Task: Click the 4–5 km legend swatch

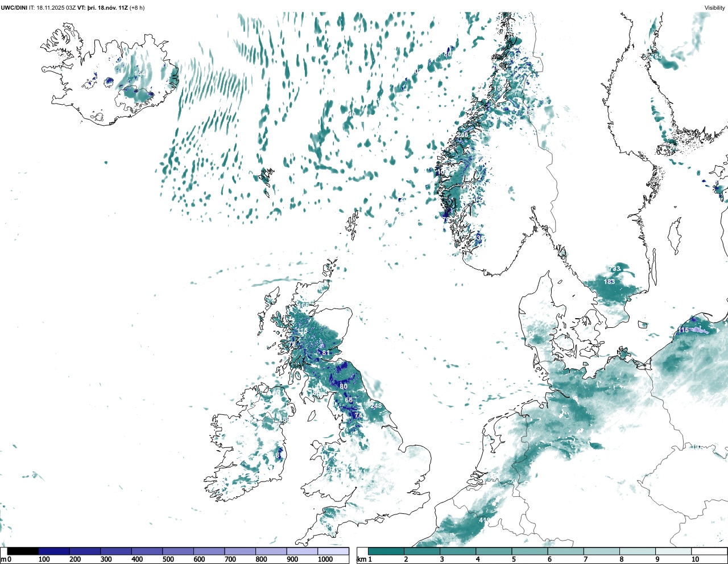Action: (494, 551)
